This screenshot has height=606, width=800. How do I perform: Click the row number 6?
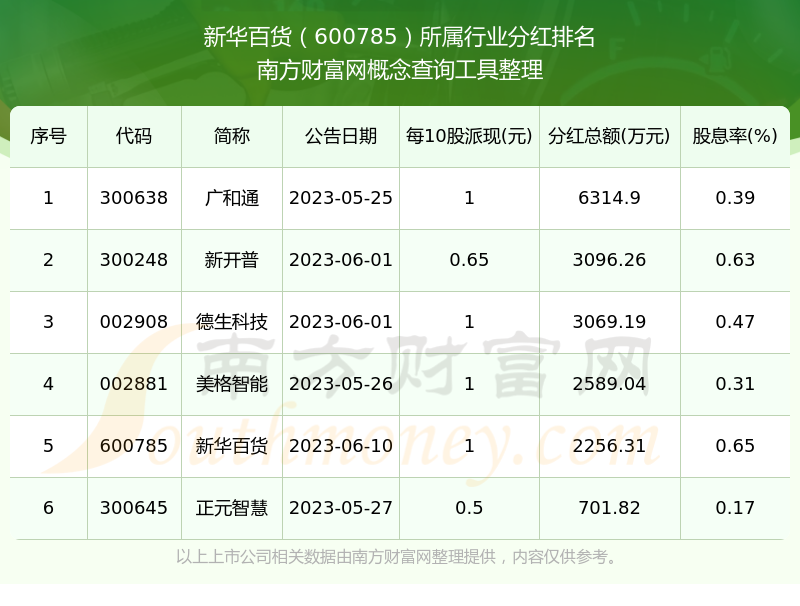click(x=48, y=508)
